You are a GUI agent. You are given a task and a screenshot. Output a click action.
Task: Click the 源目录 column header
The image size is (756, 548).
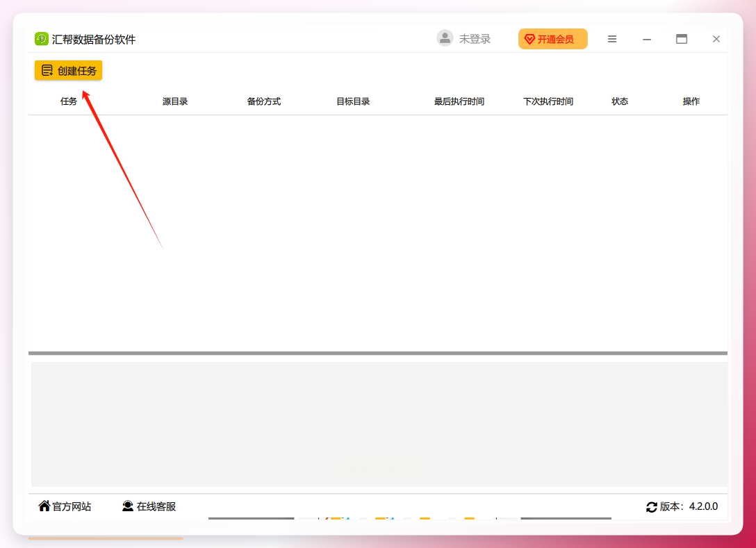click(175, 101)
